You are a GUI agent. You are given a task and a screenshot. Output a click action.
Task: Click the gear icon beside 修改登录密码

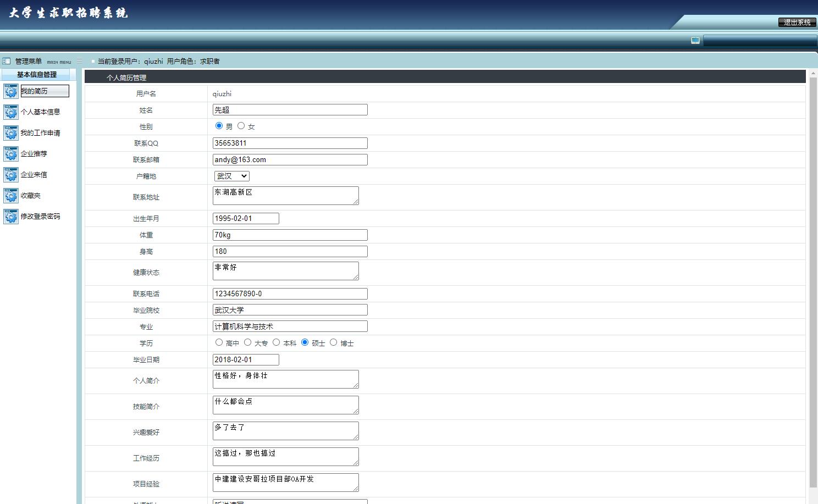click(x=11, y=217)
